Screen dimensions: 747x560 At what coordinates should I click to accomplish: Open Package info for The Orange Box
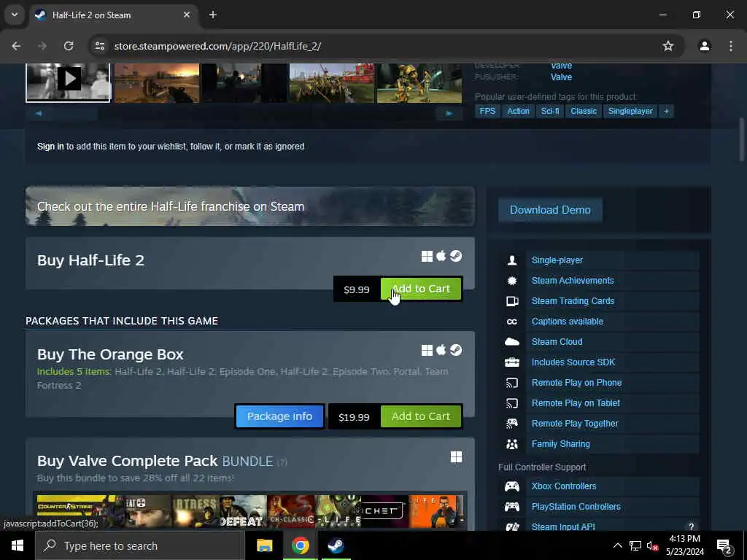point(279,416)
